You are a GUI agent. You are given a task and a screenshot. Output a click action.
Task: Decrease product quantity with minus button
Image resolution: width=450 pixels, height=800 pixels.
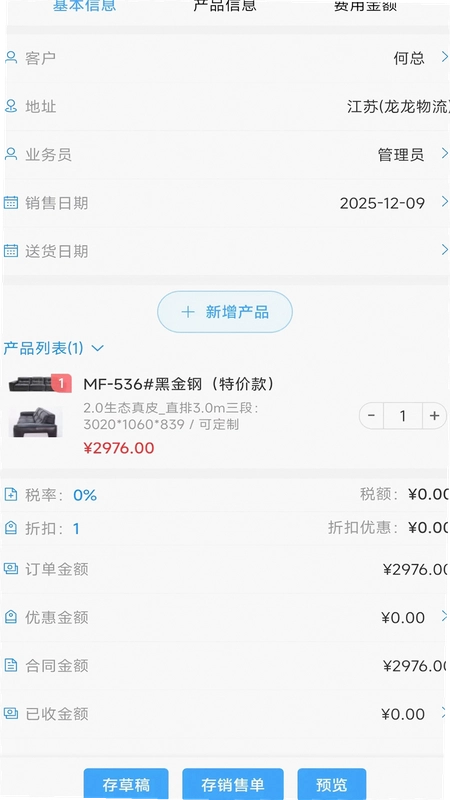tap(371, 416)
